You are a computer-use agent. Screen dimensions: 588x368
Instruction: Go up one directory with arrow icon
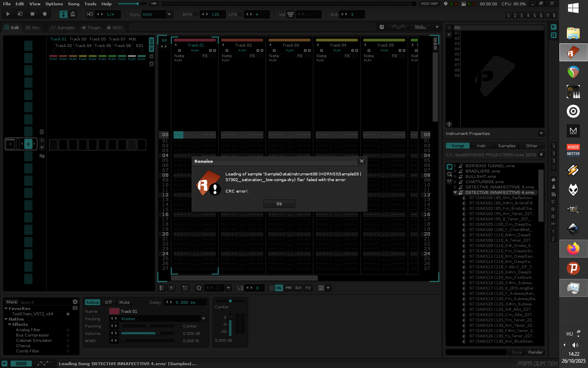pyautogui.click(x=541, y=155)
